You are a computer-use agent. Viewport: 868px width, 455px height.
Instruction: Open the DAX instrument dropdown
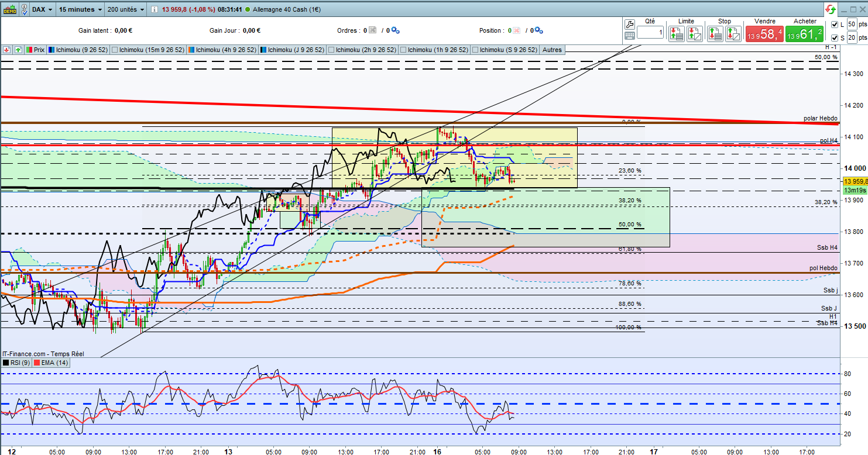pos(43,9)
